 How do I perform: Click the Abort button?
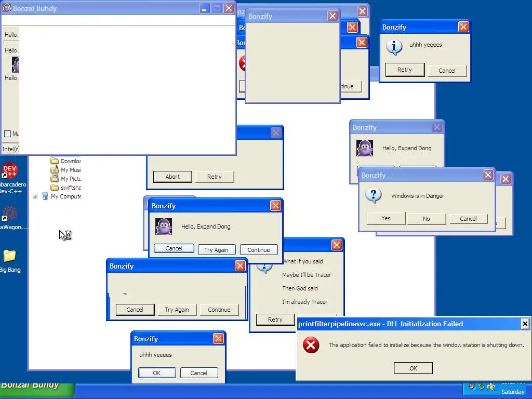click(172, 177)
